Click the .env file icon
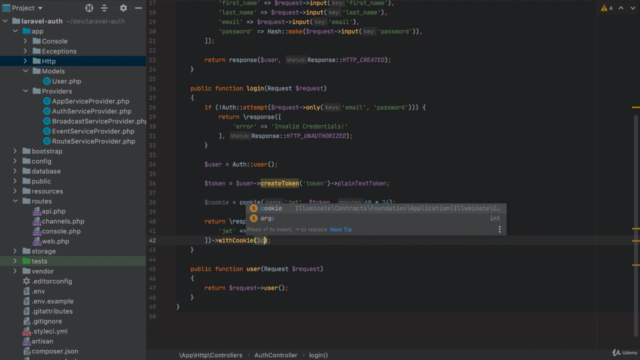 pyautogui.click(x=27, y=291)
